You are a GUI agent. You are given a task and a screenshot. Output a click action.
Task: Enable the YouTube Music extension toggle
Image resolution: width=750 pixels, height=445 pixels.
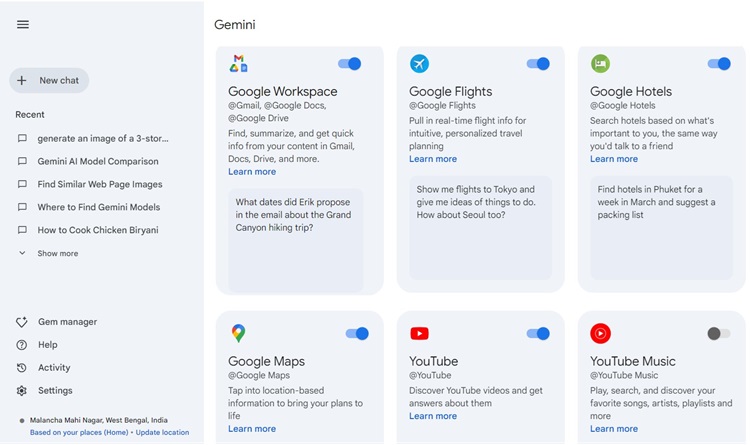click(718, 334)
